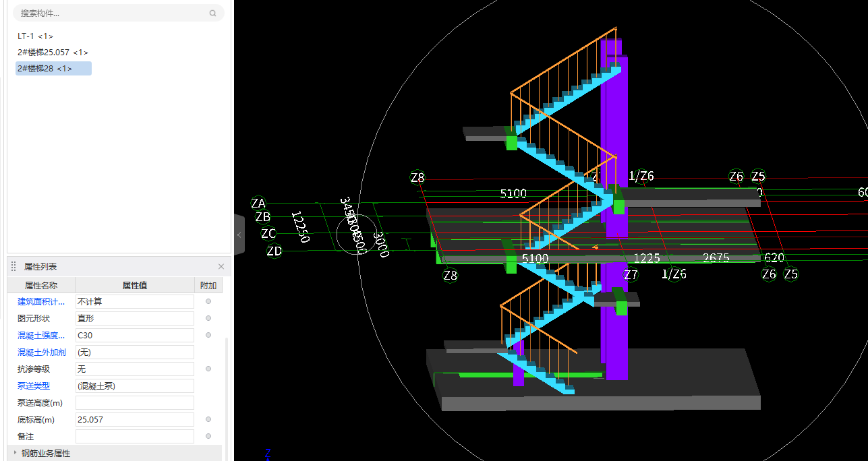868x461 pixels.
Task: Click the 属性值 column header
Action: click(x=135, y=286)
